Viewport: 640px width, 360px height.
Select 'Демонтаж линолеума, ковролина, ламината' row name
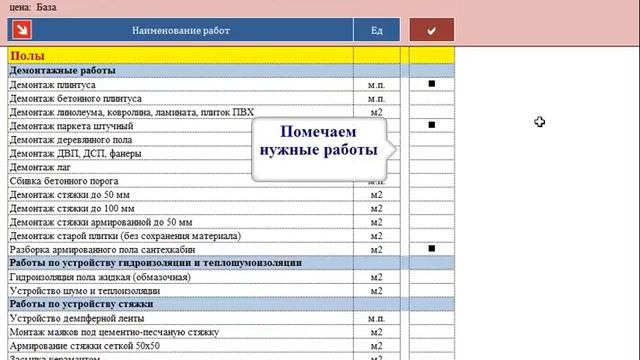(x=132, y=112)
